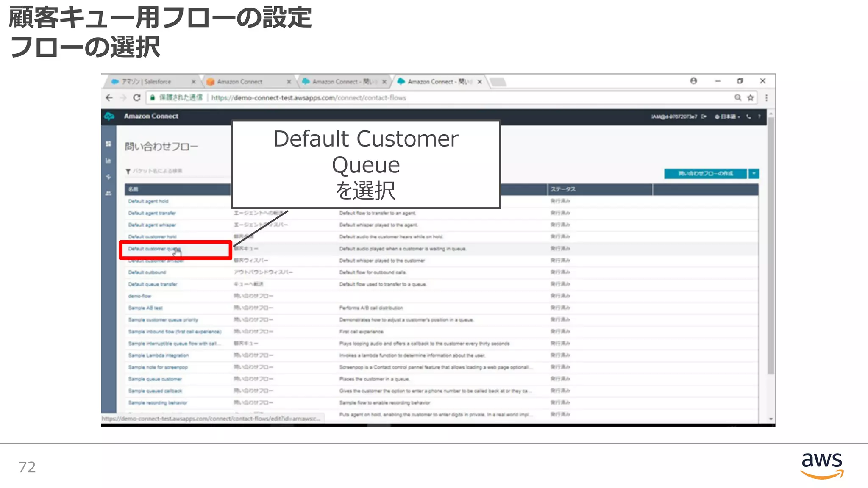Open Sample Lambda integration flow
The height and width of the screenshot is (488, 868).
point(159,355)
